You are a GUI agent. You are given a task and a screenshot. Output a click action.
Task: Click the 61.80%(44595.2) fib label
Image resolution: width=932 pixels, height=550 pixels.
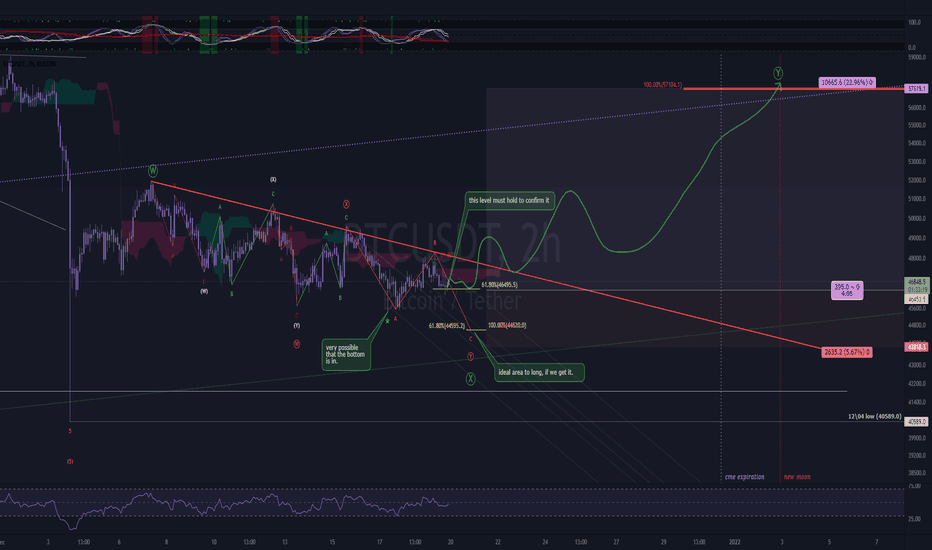[x=447, y=326]
